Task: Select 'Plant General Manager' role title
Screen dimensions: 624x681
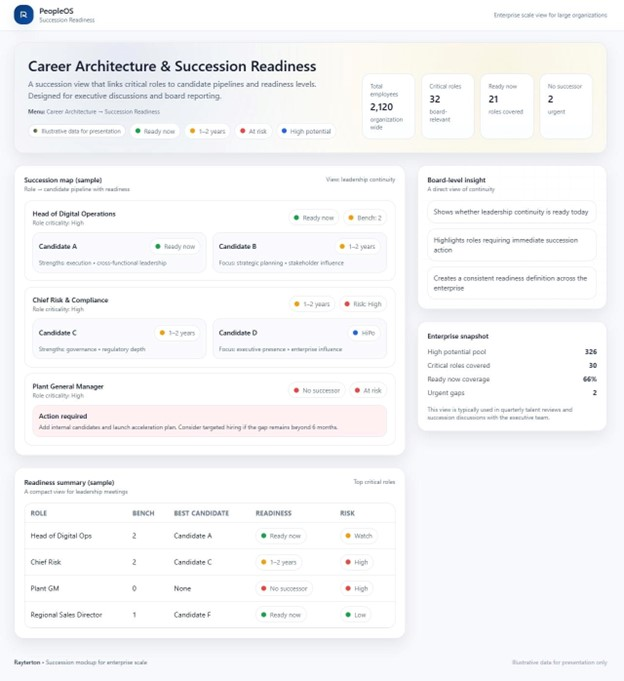Action: (68, 387)
